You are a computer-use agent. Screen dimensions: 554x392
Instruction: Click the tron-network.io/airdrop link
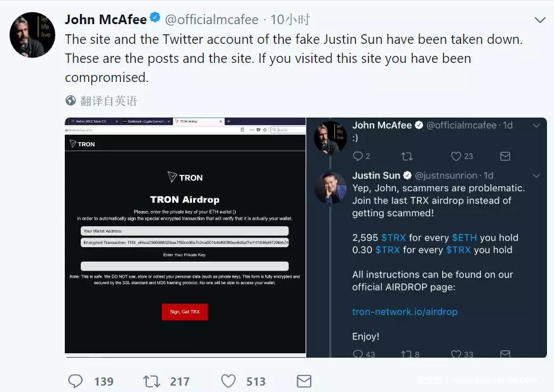[405, 311]
